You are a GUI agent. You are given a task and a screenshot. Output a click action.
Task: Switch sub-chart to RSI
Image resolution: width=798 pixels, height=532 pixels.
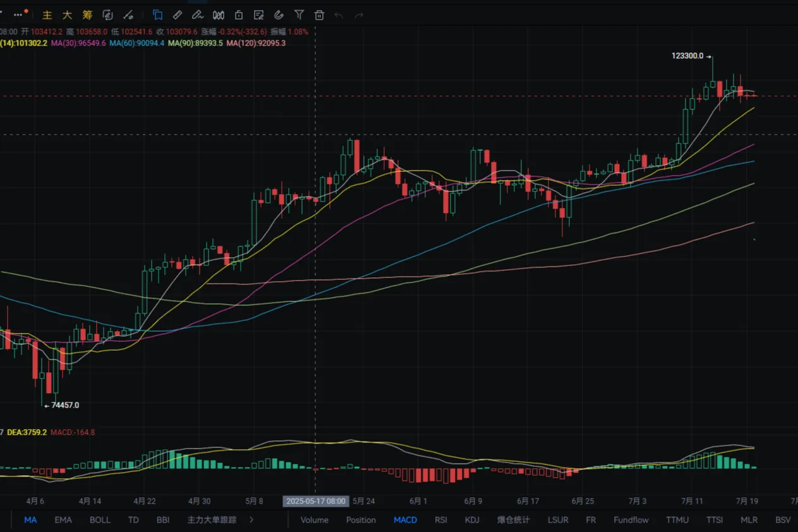pos(441,520)
